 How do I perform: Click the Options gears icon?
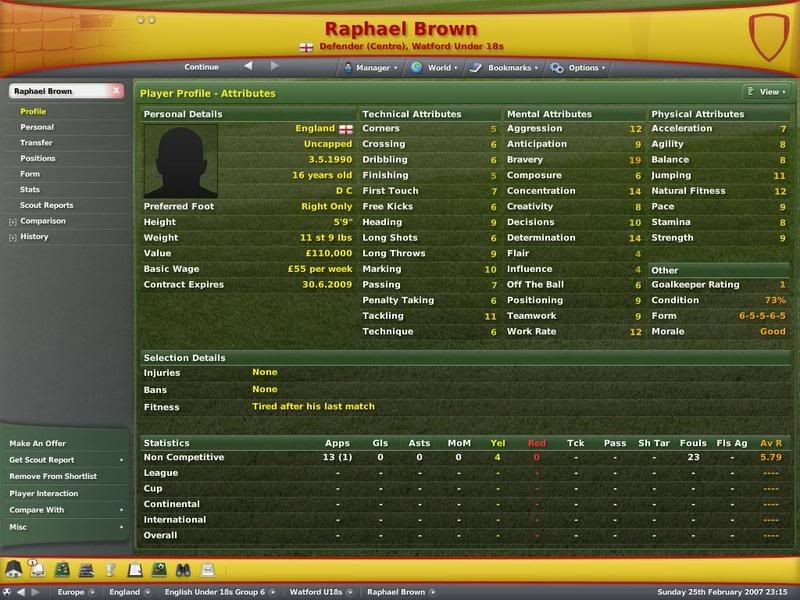click(x=557, y=67)
